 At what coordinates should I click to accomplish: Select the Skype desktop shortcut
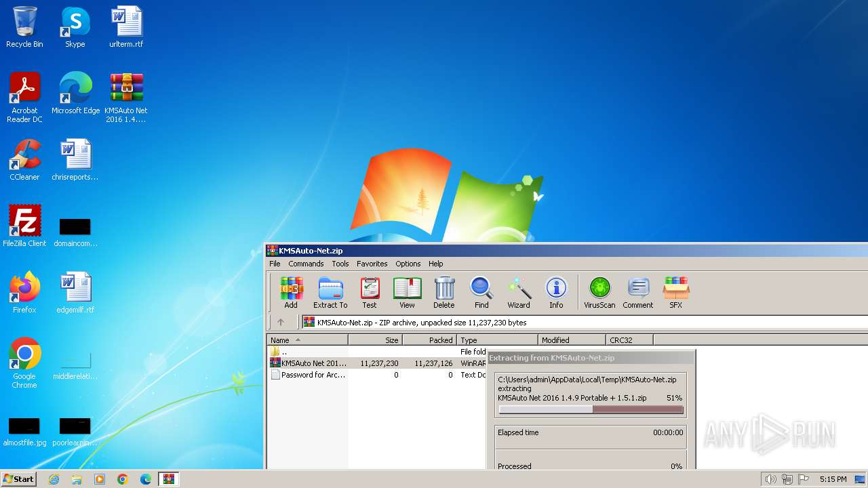(x=75, y=28)
